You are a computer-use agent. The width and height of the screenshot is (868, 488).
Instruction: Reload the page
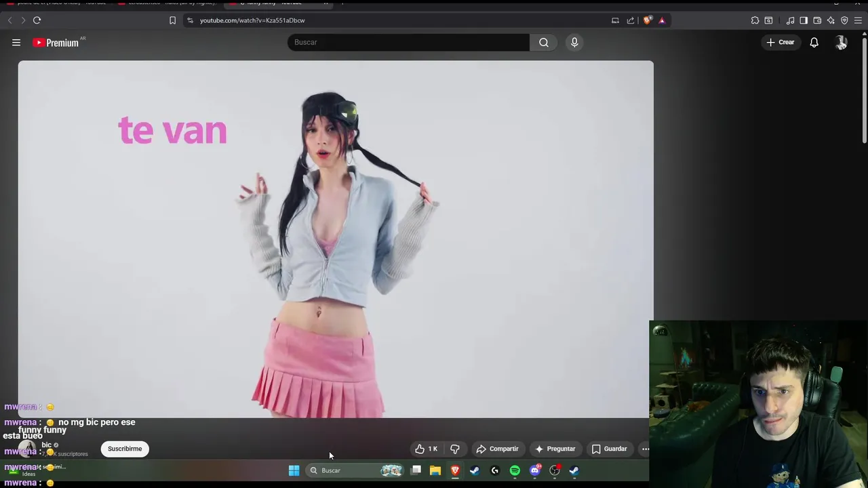point(37,20)
